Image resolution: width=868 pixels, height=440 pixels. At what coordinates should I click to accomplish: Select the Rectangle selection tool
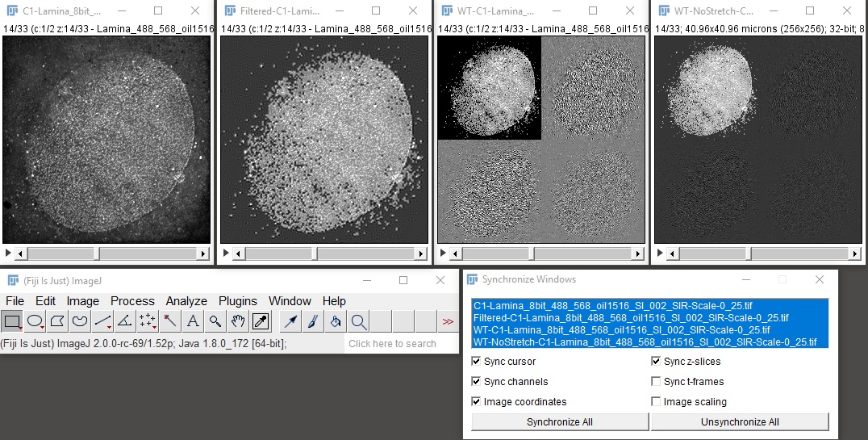[11, 321]
